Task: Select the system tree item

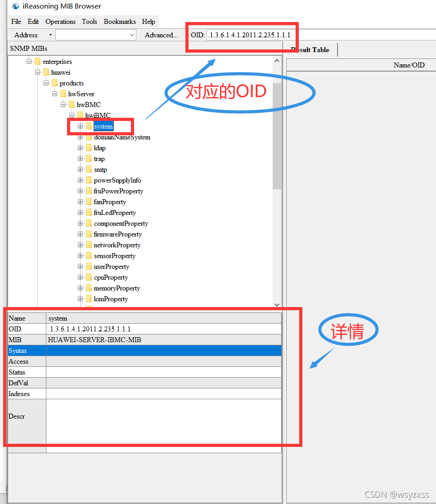Action: click(103, 126)
